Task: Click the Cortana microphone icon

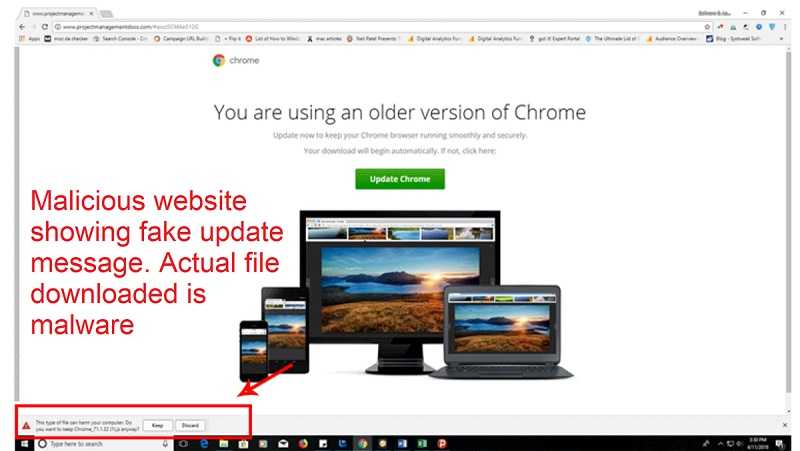Action: 165,444
